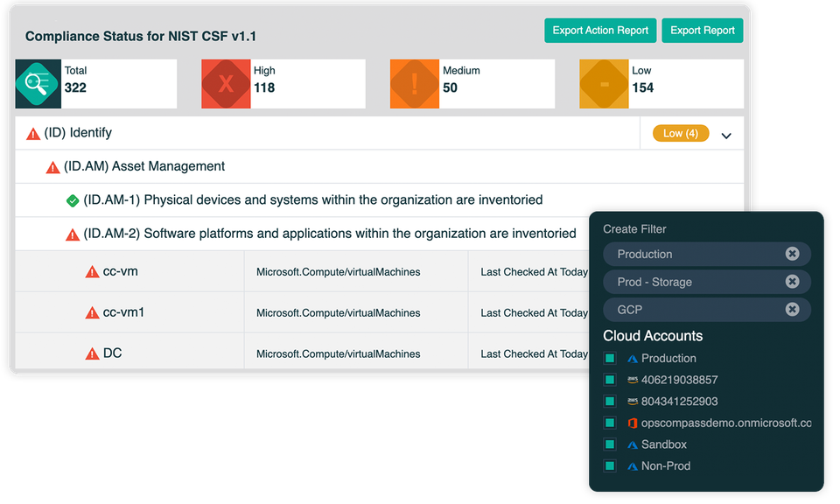Screen dimensions: 840x504
Task: Click Last Checked At Today for cc-vm1
Action: tap(534, 312)
